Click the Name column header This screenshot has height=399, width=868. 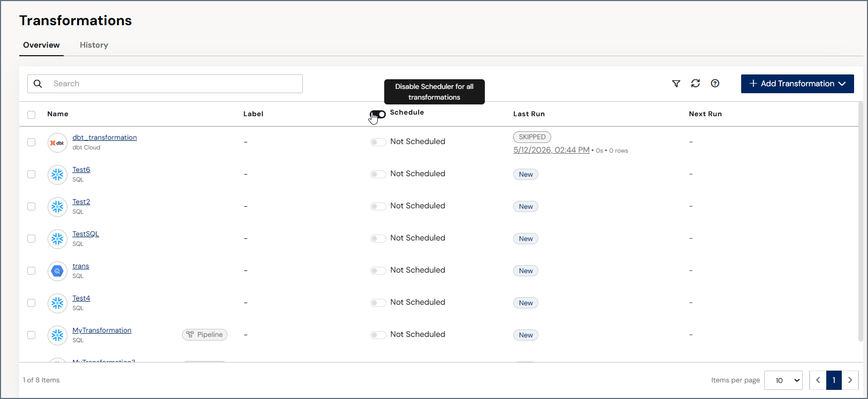(x=58, y=114)
